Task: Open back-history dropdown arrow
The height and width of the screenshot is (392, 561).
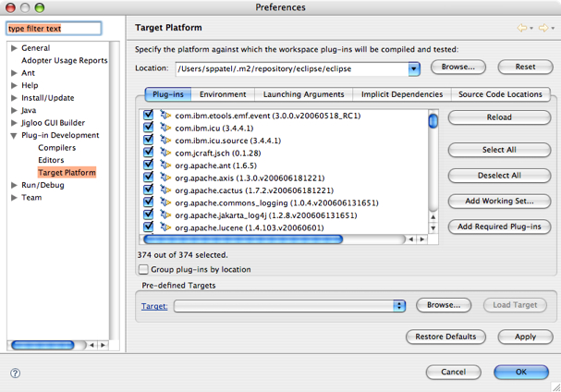Action: pos(531,28)
